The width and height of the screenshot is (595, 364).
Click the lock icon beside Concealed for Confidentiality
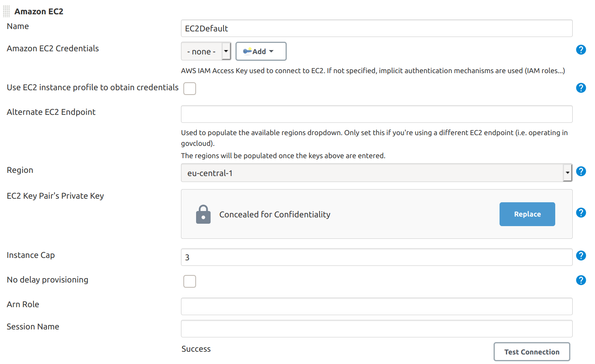203,215
